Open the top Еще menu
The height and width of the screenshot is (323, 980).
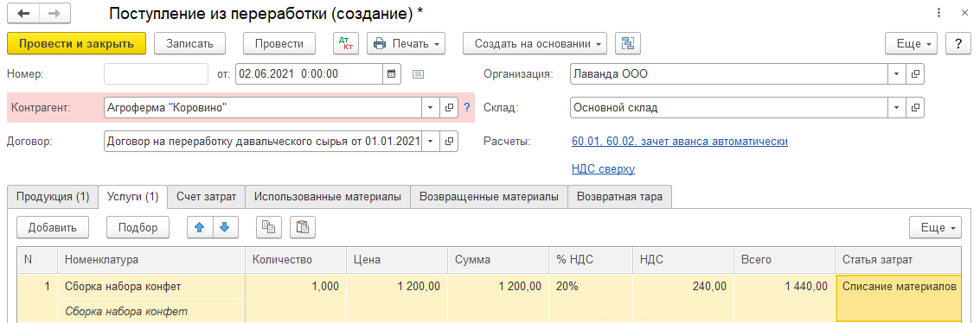pos(911,44)
